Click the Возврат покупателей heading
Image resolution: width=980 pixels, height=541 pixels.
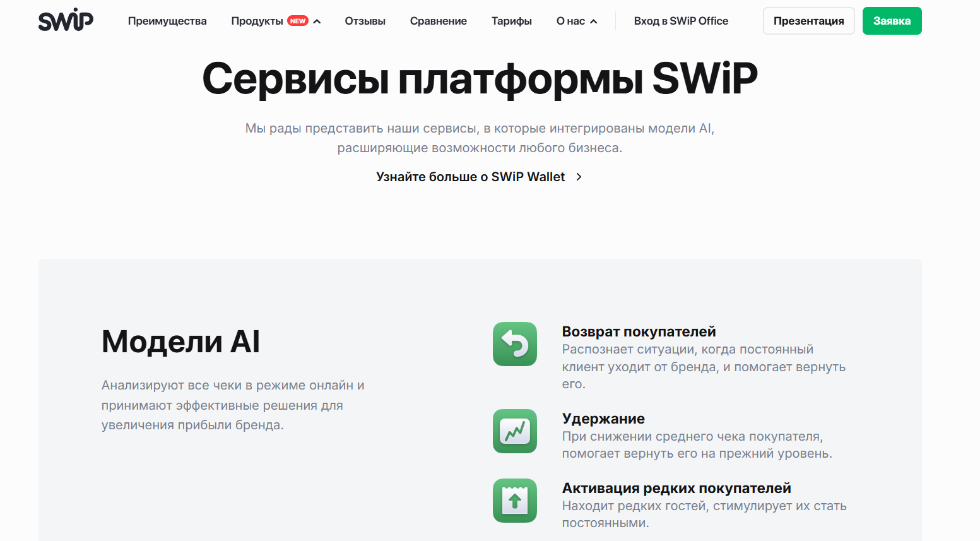pyautogui.click(x=639, y=331)
